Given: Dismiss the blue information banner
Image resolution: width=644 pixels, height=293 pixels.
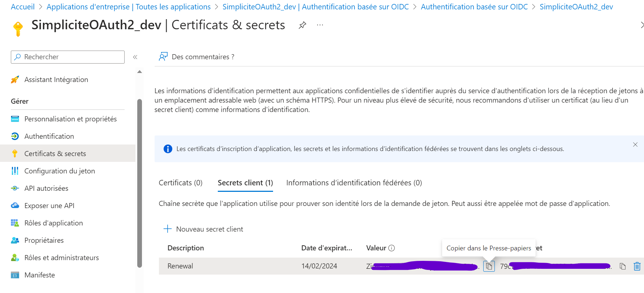Looking at the screenshot, I should click(635, 145).
